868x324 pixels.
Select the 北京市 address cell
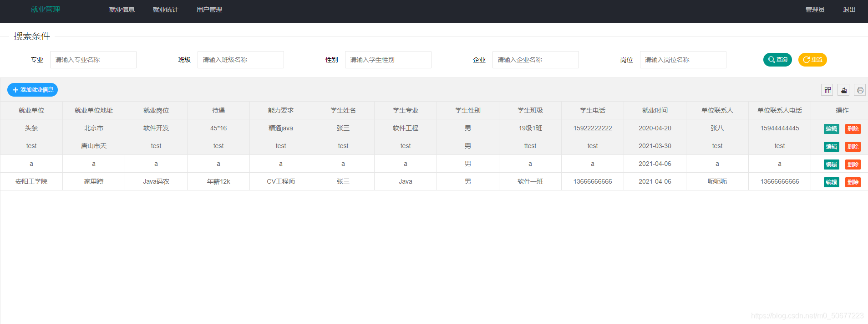(94, 128)
